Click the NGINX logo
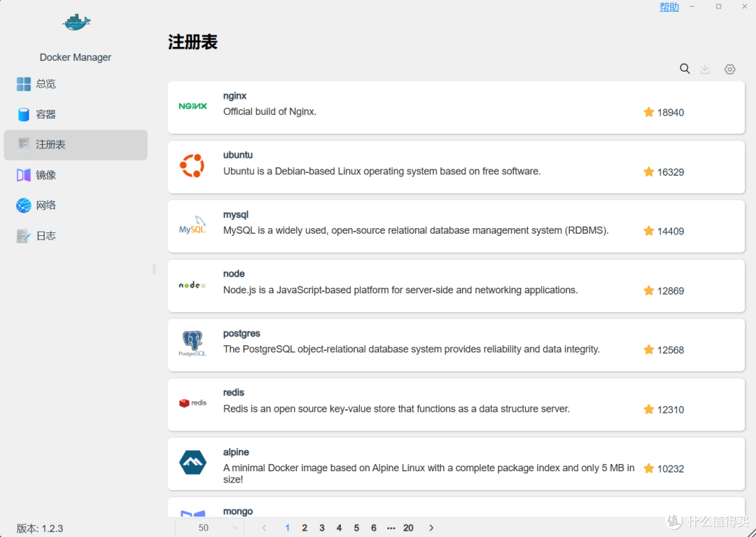Image resolution: width=756 pixels, height=537 pixels. [193, 106]
